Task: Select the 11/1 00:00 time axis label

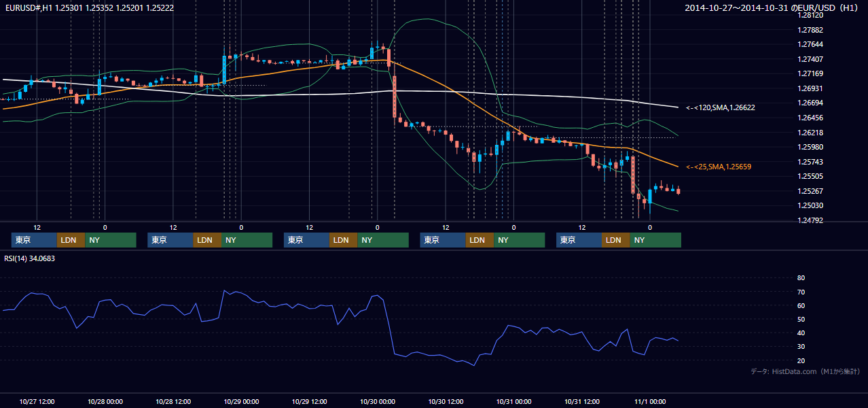Action: (649, 401)
